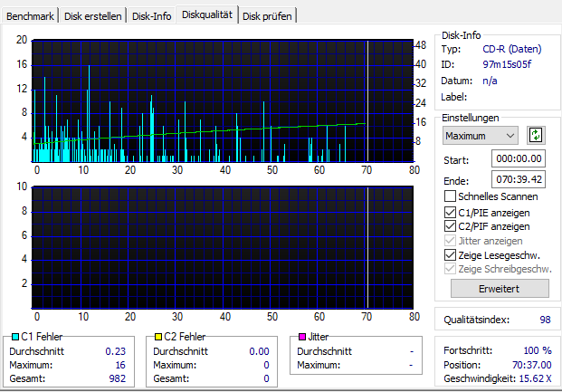Viewport: 562px width, 392px height.
Task: Click the green refresh icon button
Action: point(536,136)
